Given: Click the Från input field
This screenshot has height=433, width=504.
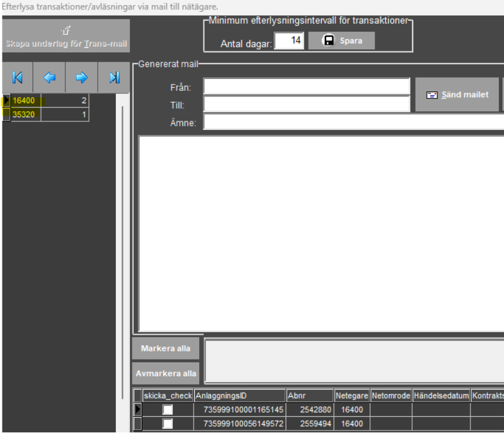Looking at the screenshot, I should coord(306,86).
